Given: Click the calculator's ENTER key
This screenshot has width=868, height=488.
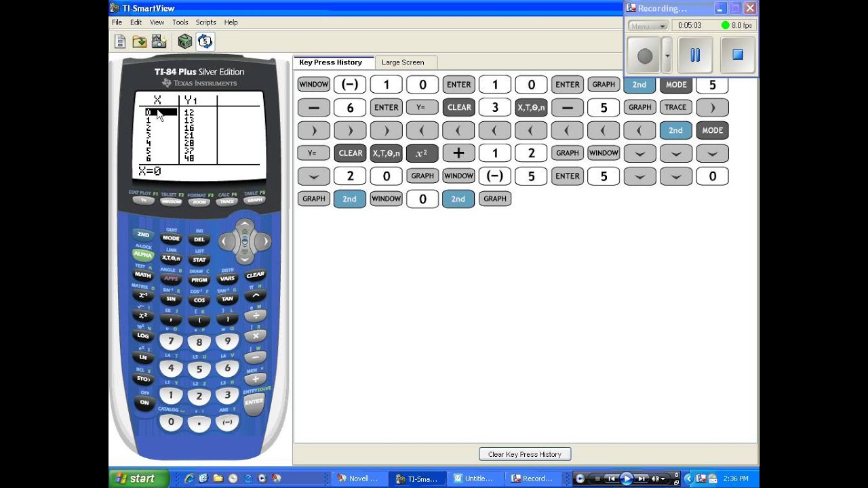Looking at the screenshot, I should (x=254, y=402).
